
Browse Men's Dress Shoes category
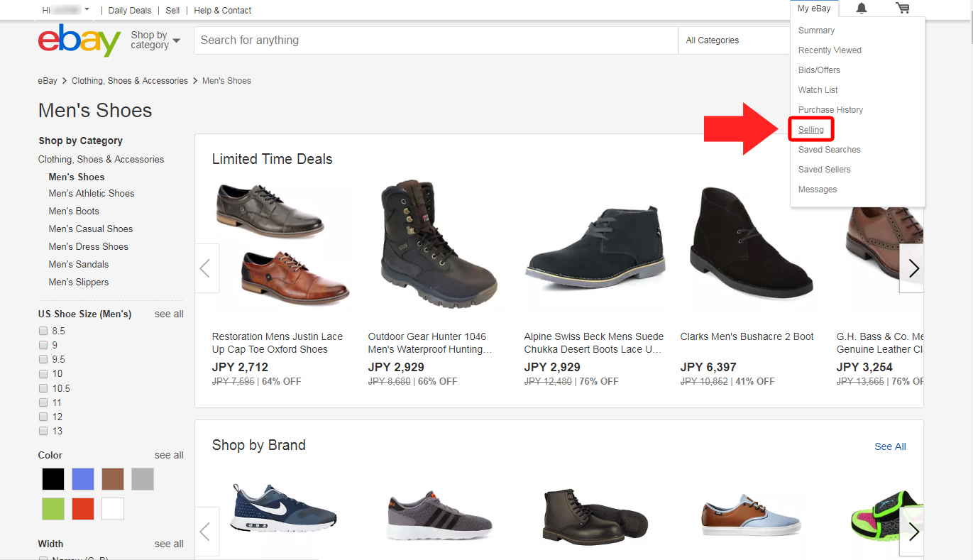pyautogui.click(x=89, y=246)
